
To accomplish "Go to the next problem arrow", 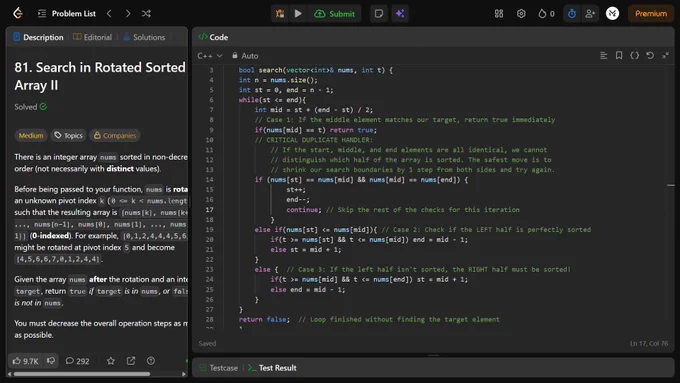I will (128, 13).
